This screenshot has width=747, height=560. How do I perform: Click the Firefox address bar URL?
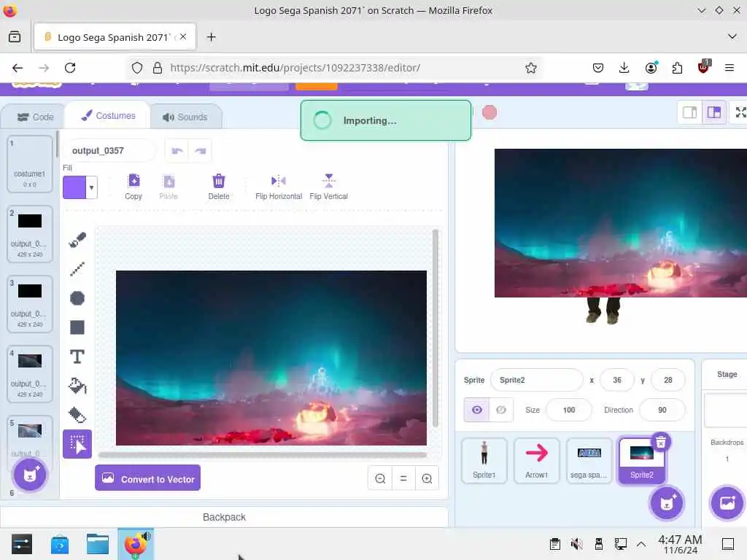(295, 68)
